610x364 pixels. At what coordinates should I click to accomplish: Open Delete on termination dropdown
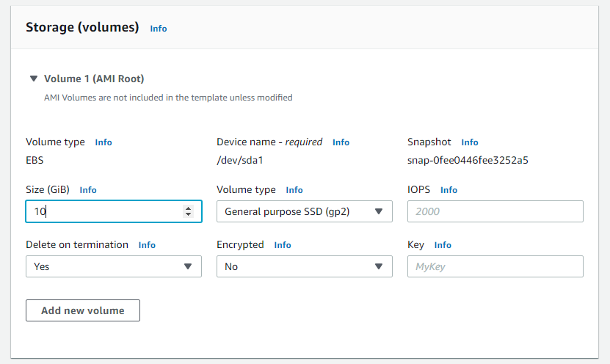point(113,266)
